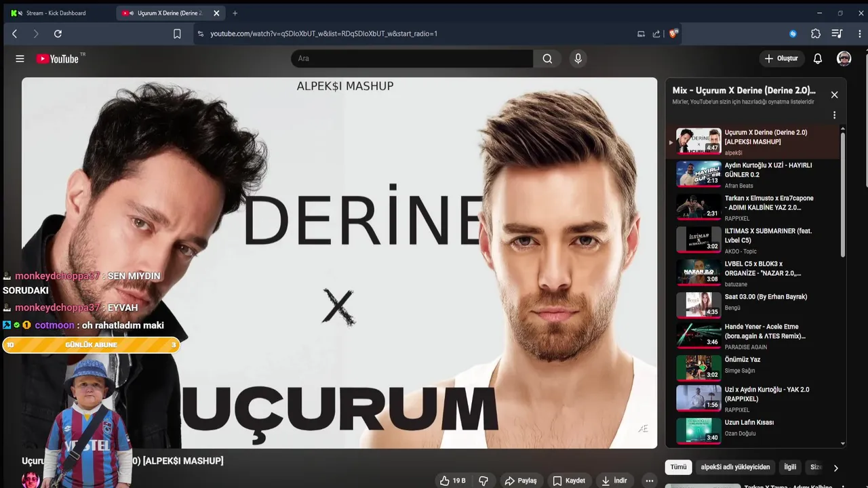
Task: Click the browser forward arrow
Action: coord(36,33)
